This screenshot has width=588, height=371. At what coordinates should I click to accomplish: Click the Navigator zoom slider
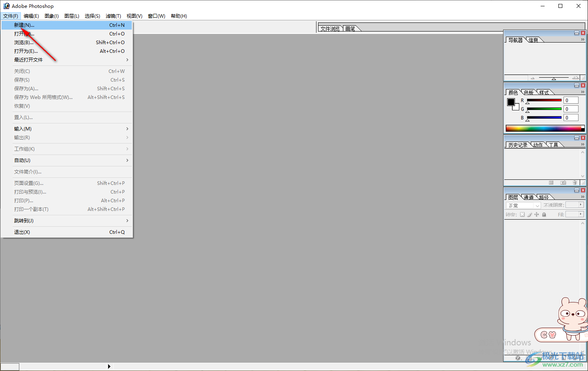click(554, 78)
